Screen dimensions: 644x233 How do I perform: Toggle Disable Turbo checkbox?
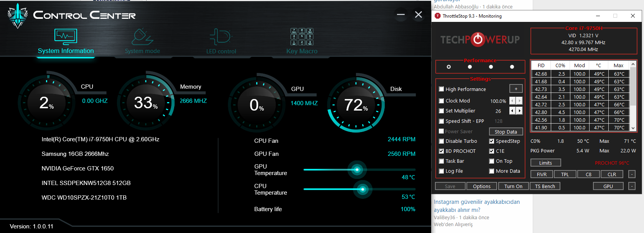point(441,141)
